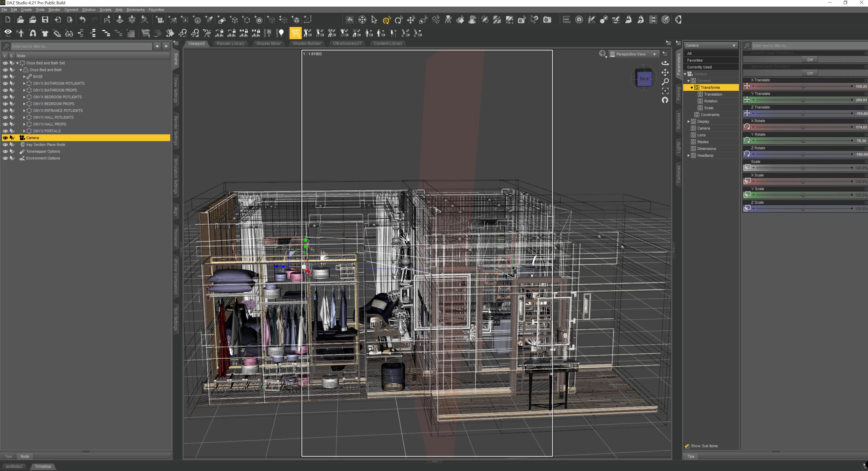This screenshot has width=868, height=471.
Task: Click the Timeline pane button
Action: (43, 466)
